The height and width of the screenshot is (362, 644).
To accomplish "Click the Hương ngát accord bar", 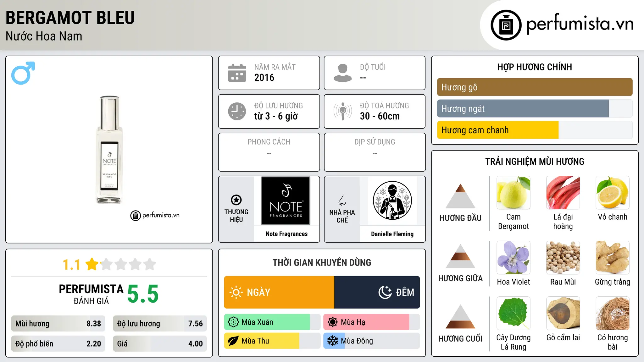I will (x=535, y=109).
